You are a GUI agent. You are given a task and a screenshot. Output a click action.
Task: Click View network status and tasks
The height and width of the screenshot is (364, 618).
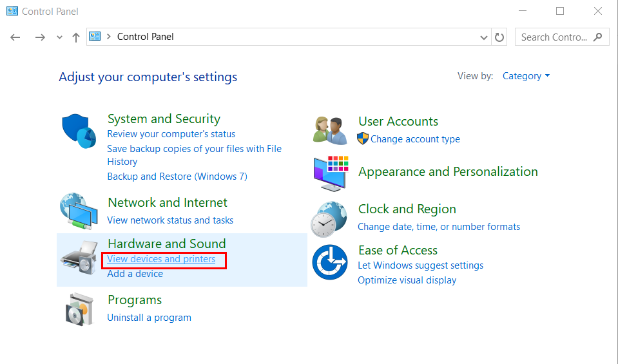coord(170,220)
